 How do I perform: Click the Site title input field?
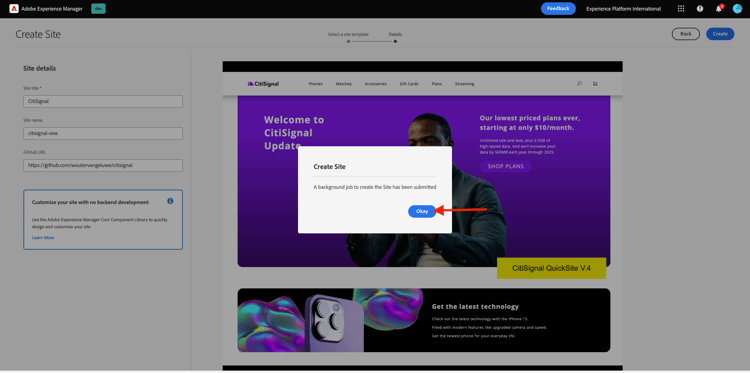103,101
